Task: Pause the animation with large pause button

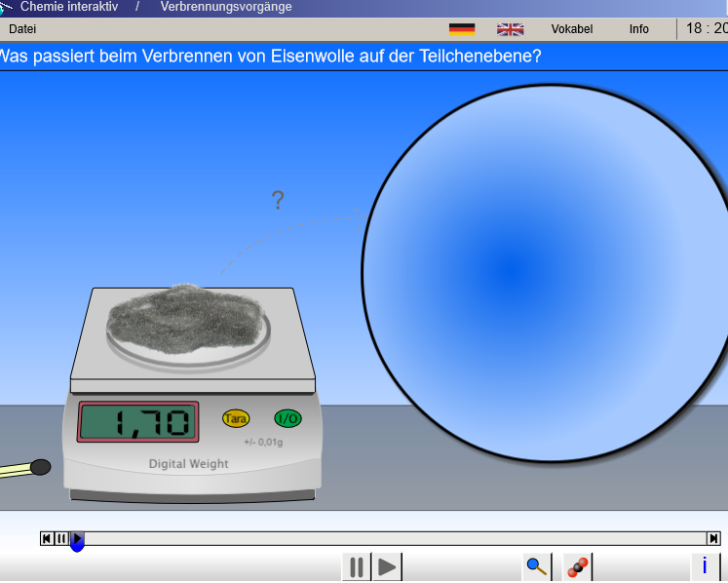Action: click(x=357, y=566)
